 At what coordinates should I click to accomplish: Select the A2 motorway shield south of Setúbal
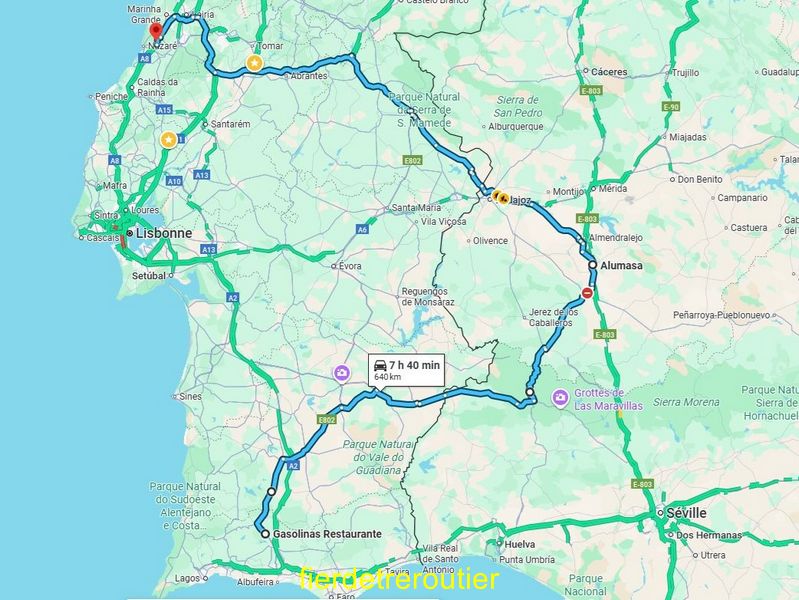point(233,298)
